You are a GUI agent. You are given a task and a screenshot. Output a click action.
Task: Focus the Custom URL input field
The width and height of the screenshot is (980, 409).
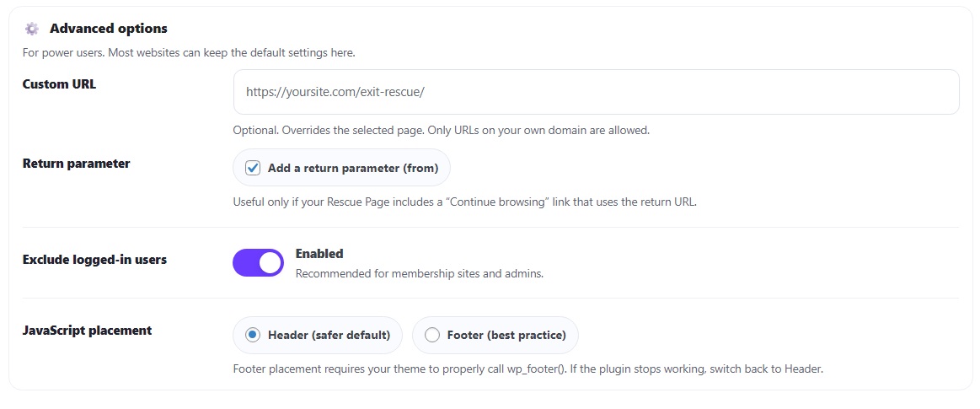[596, 92]
